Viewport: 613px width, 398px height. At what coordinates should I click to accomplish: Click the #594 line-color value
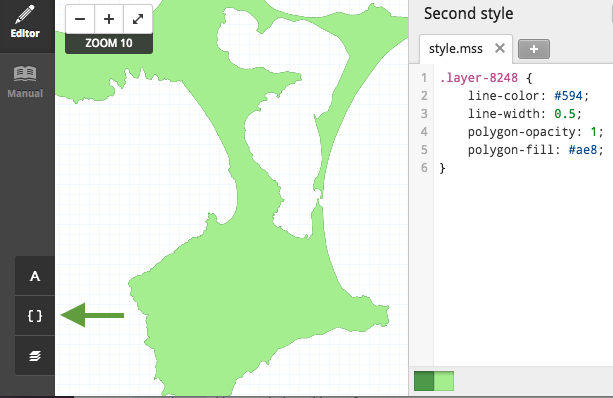coord(568,96)
